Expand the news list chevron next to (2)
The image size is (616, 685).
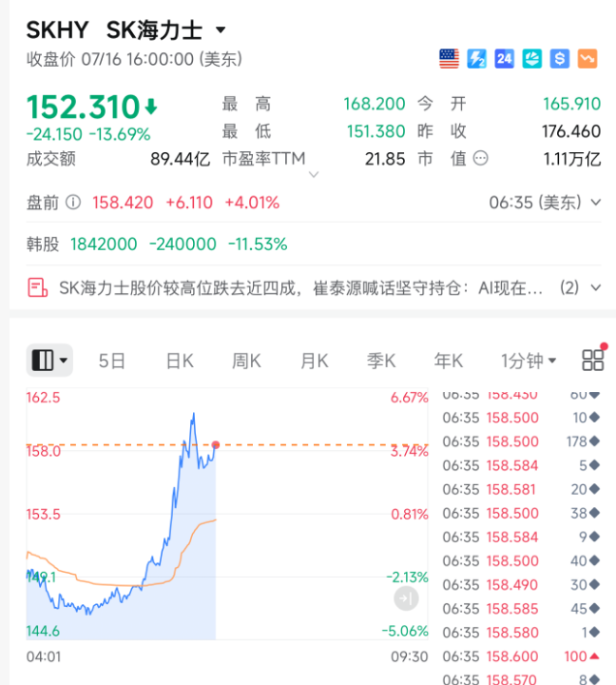pos(595,288)
